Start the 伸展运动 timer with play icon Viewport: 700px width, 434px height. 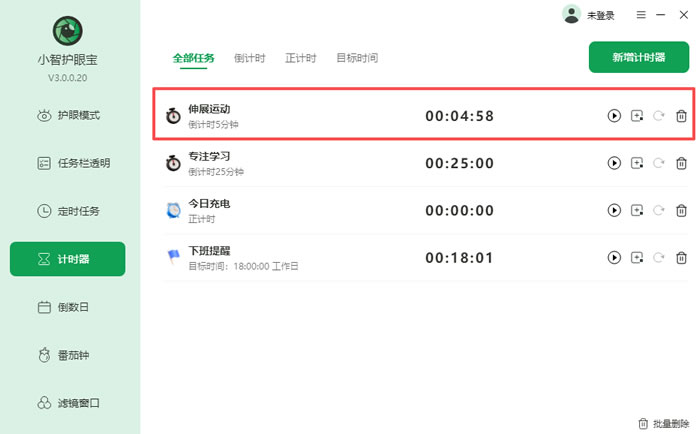[x=614, y=116]
